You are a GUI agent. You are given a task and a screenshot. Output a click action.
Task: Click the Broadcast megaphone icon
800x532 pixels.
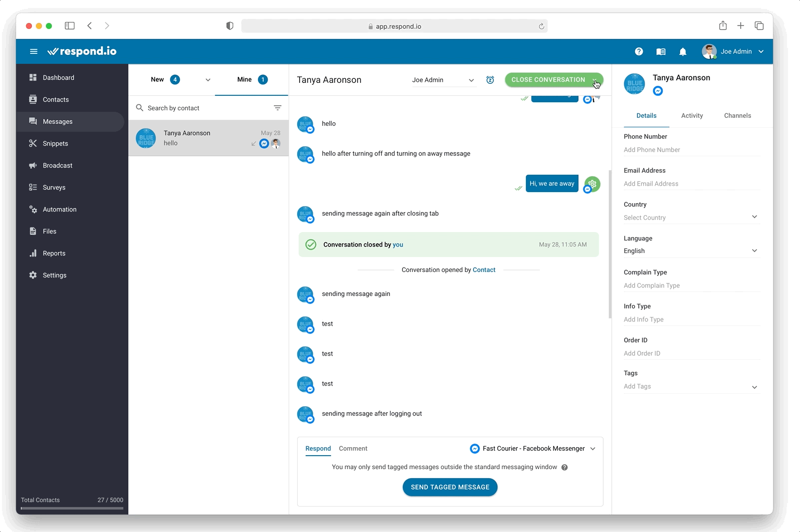click(x=33, y=165)
